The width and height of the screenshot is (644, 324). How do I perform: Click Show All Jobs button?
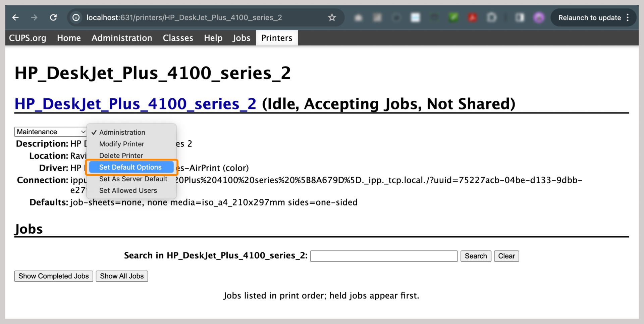(122, 276)
